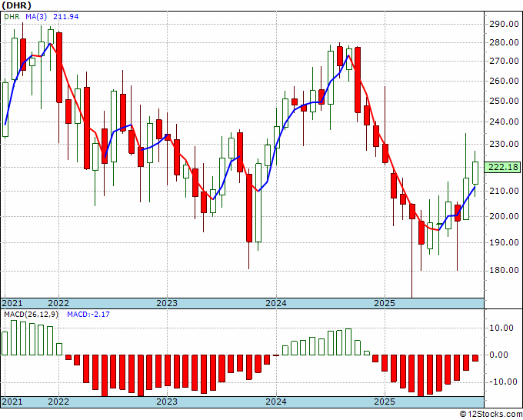Image resolution: width=523 pixels, height=420 pixels.
Task: Click the 210.00 price axis label
Action: 504,191
